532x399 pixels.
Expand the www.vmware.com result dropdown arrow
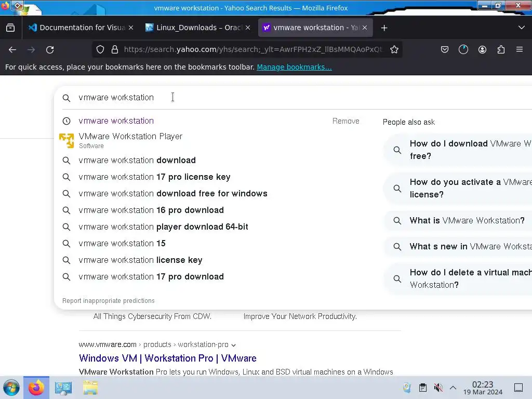[233, 345]
